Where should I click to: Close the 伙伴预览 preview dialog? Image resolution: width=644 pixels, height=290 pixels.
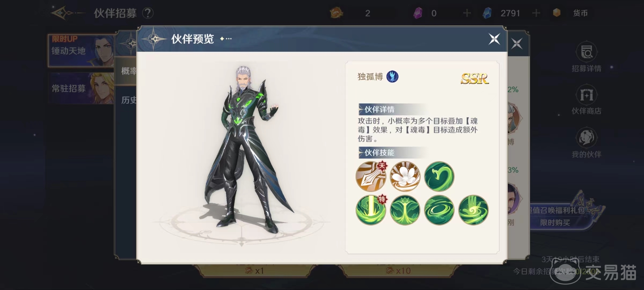pos(494,39)
